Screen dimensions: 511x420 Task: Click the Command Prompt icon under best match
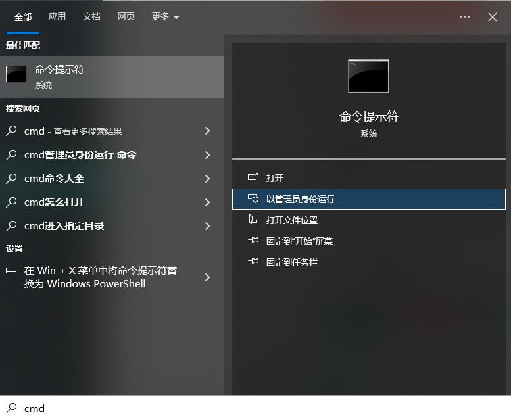click(16, 74)
